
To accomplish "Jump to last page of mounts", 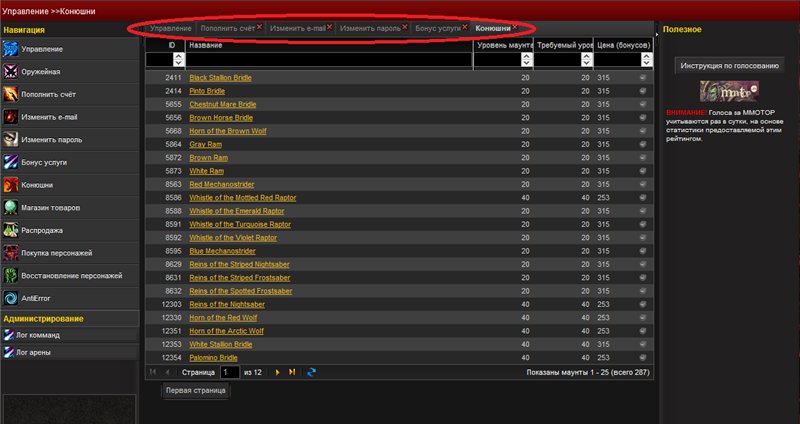I will click(x=291, y=372).
